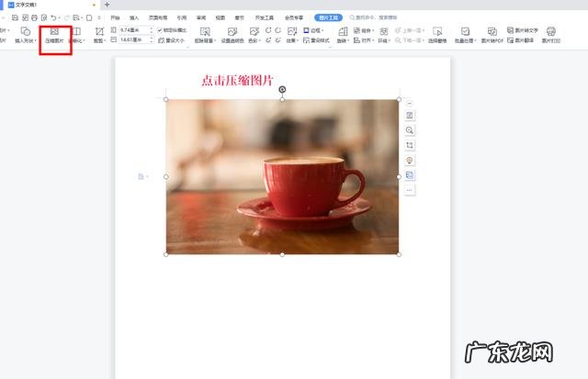The height and width of the screenshot is (379, 588).
Task: Switch to the 引用 References tab
Action: (x=182, y=17)
